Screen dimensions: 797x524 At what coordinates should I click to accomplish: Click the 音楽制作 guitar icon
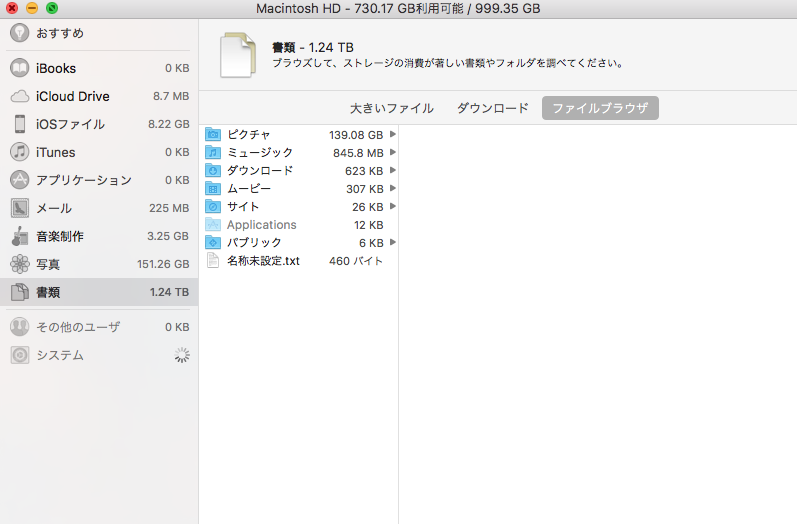(19, 236)
